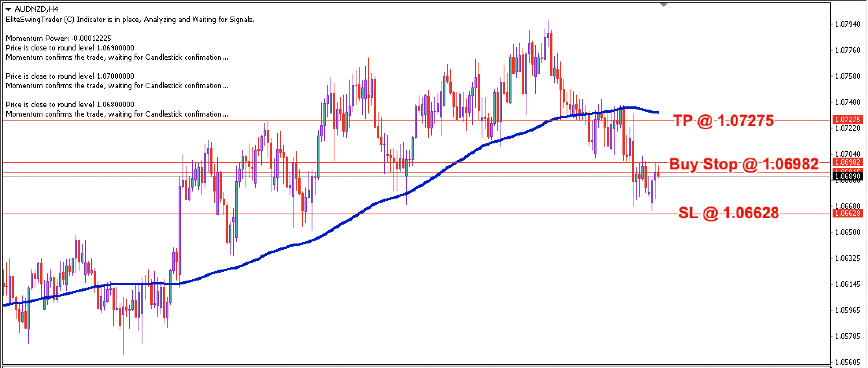868x368 pixels.
Task: Select the Momentum Power indicator text
Action: pos(58,38)
